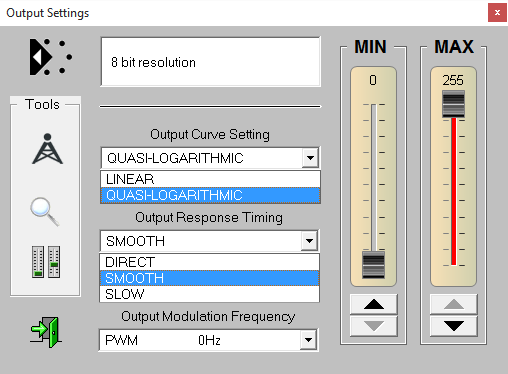Decrease MIN value with down arrow

point(374,326)
